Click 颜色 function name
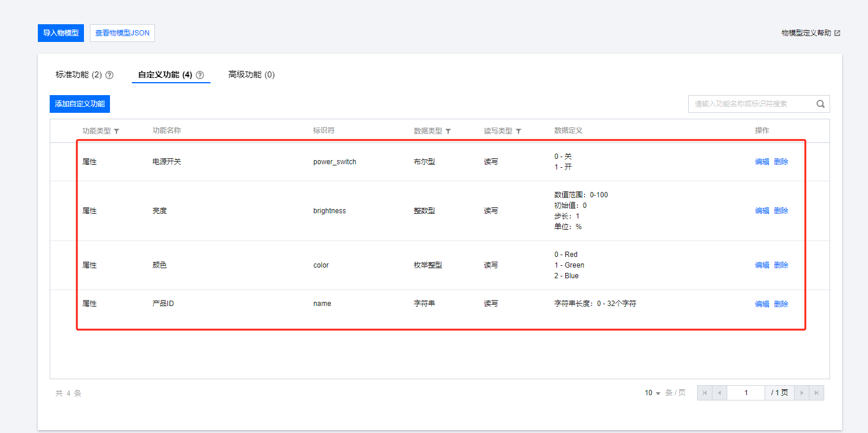The image size is (868, 433). (160, 265)
